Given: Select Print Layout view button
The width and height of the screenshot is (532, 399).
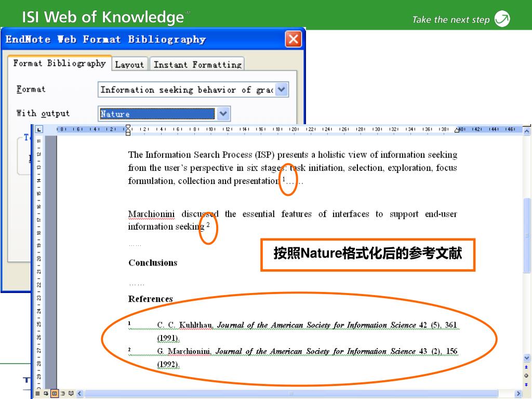Looking at the screenshot, I should 54,394.
